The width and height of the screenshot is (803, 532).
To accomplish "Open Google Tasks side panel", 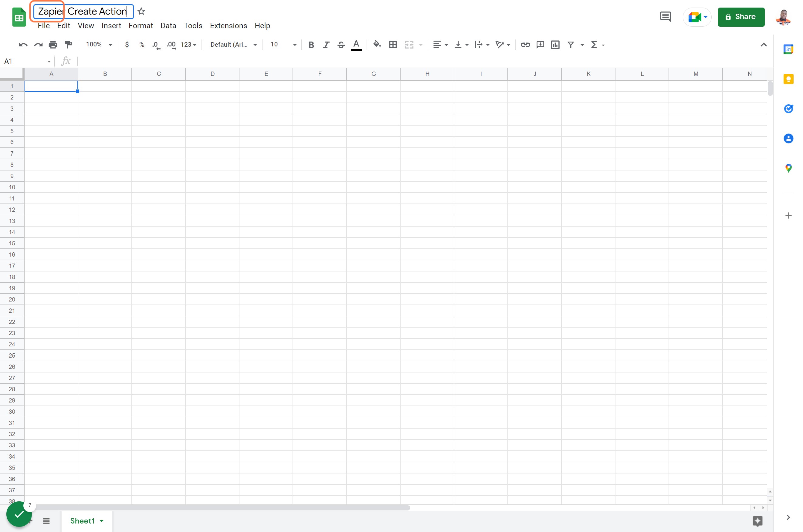I will coord(788,109).
